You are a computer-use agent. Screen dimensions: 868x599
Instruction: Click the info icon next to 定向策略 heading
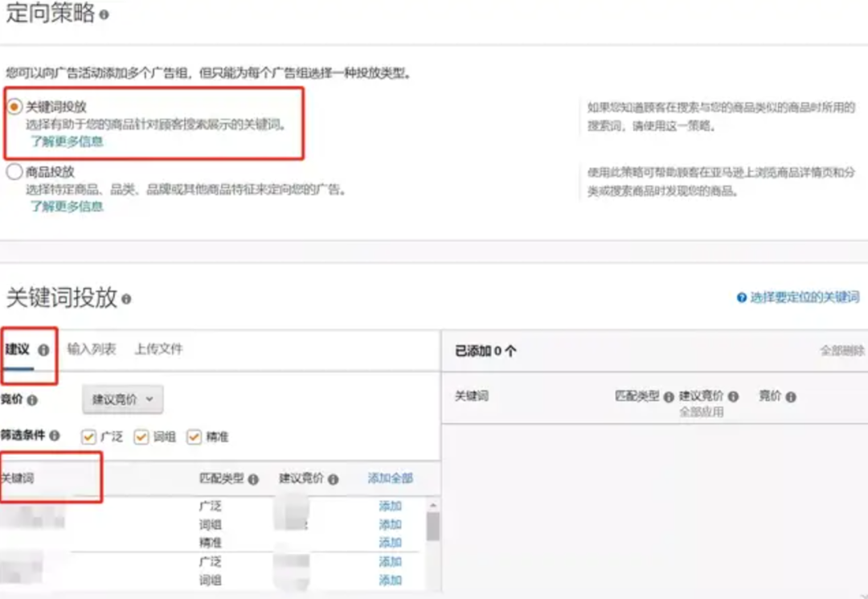[x=104, y=14]
